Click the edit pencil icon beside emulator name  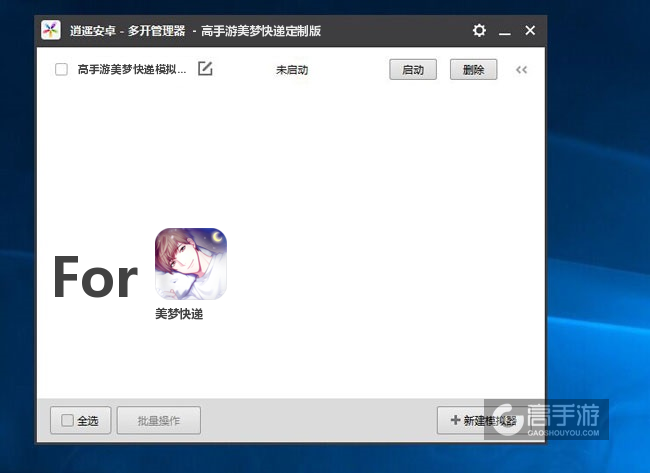pos(205,69)
